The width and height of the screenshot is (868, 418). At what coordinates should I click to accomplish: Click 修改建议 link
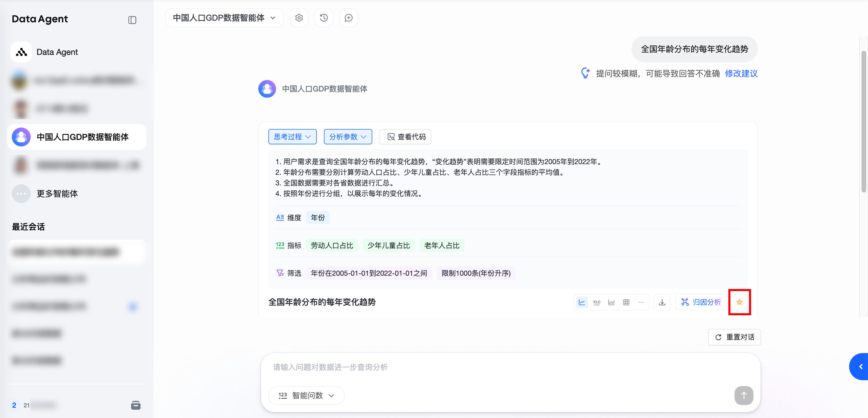tap(741, 74)
